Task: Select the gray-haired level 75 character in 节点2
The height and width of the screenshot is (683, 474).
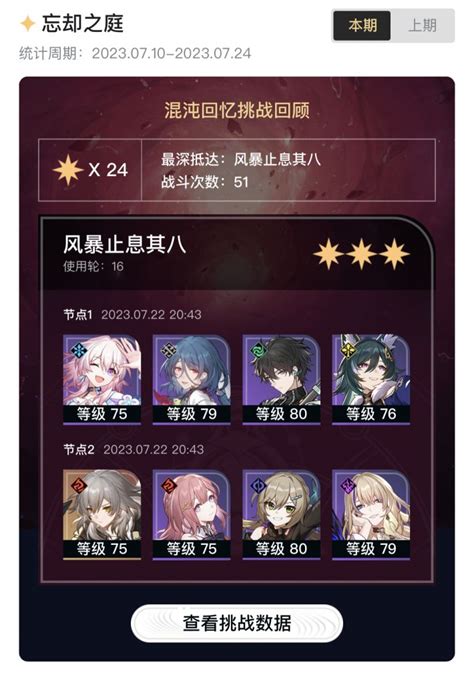Action: pos(102,514)
